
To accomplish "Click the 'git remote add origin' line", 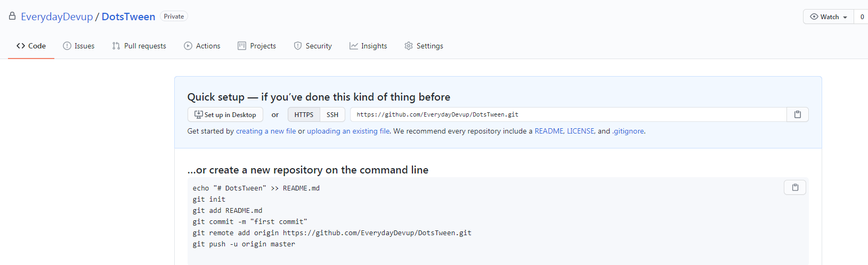I will point(332,233).
